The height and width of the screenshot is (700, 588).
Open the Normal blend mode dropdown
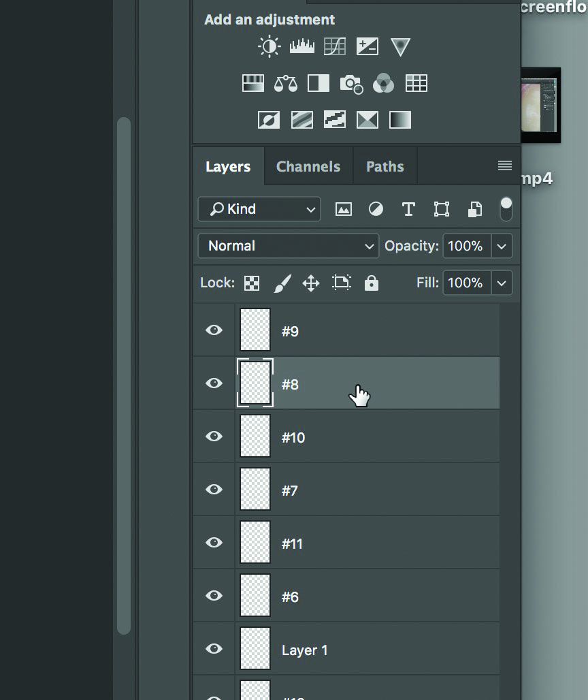[x=289, y=246]
